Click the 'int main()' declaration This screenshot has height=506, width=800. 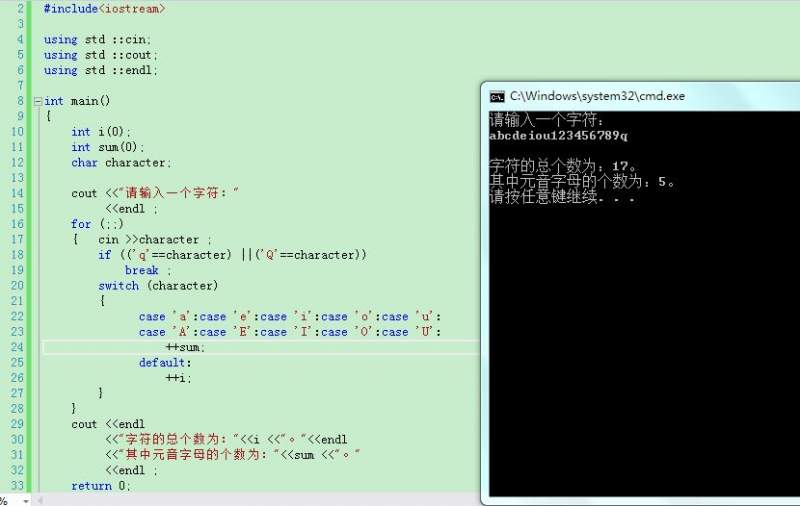(77, 101)
